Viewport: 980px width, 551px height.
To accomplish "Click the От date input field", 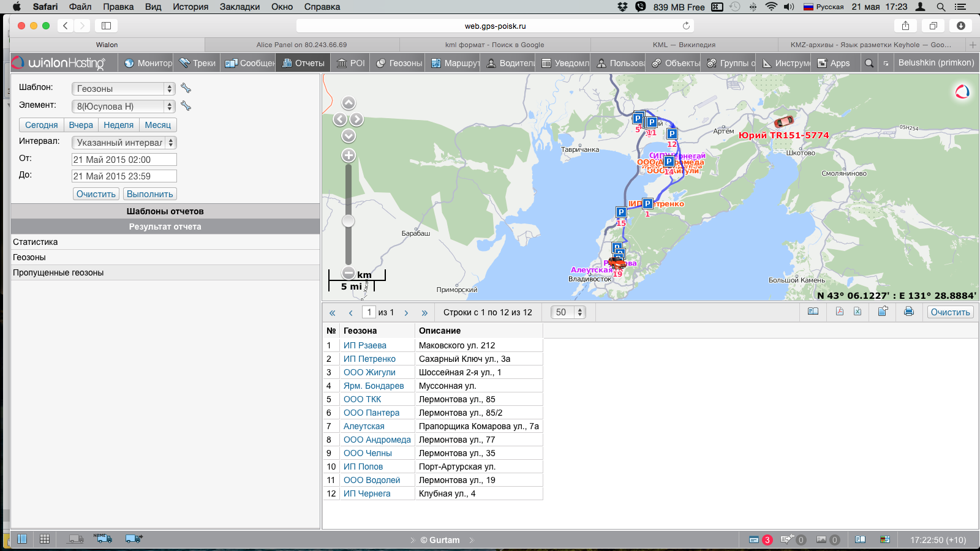I will (124, 160).
